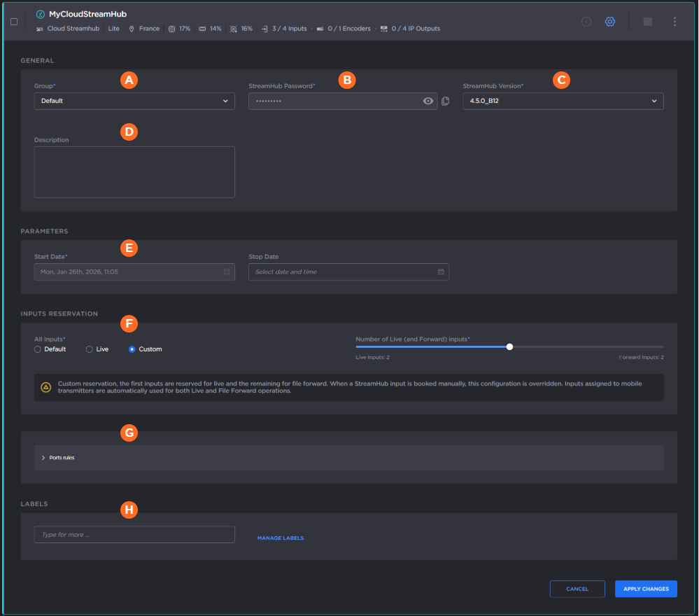The image size is (699, 616).
Task: Click the live inputs slider handle
Action: [509, 346]
